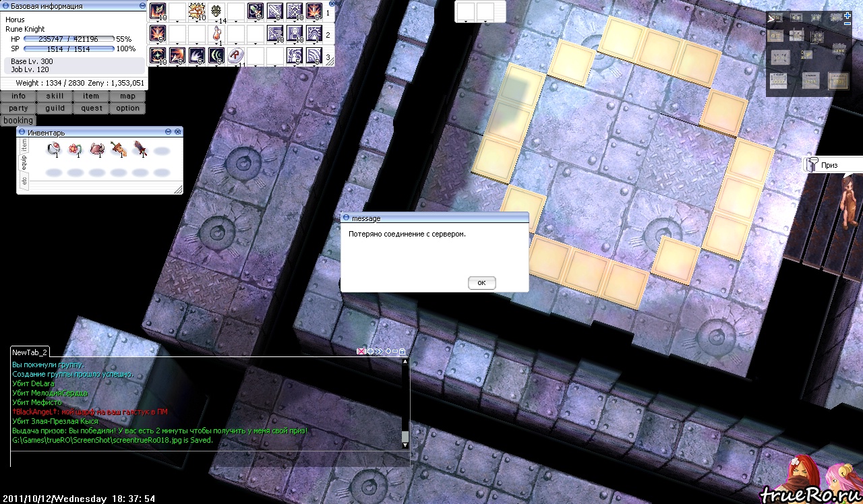Image resolution: width=863 pixels, height=504 pixels.
Task: Click the 'Выдача призов' chat message
Action: [x=160, y=431]
